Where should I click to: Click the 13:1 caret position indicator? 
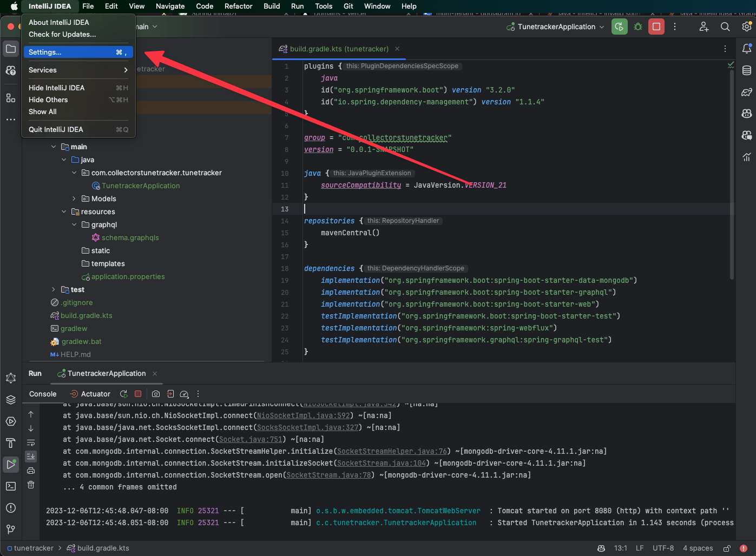tap(620, 548)
